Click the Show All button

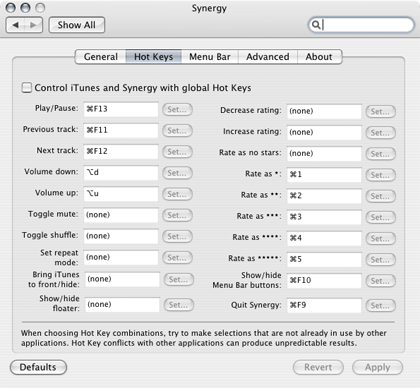(77, 25)
